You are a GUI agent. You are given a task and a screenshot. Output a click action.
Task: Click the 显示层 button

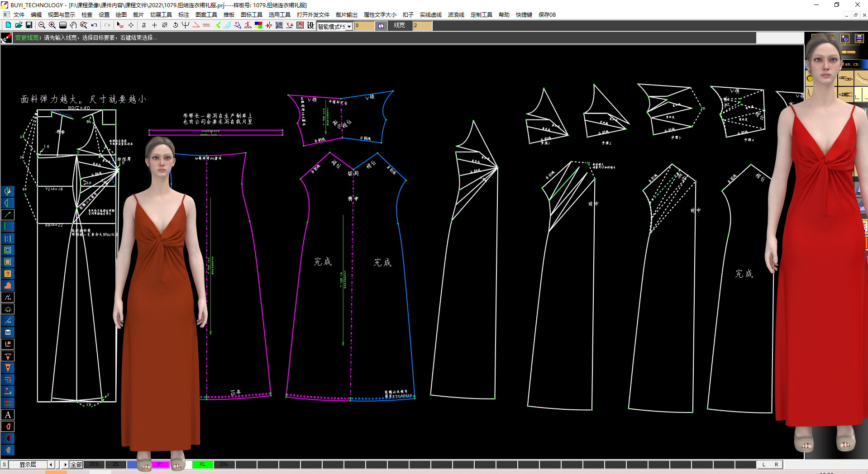28,465
